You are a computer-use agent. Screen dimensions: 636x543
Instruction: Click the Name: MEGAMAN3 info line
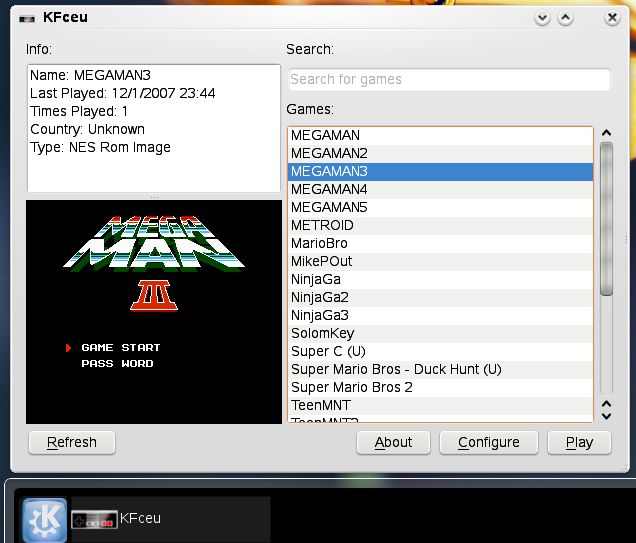pyautogui.click(x=90, y=75)
